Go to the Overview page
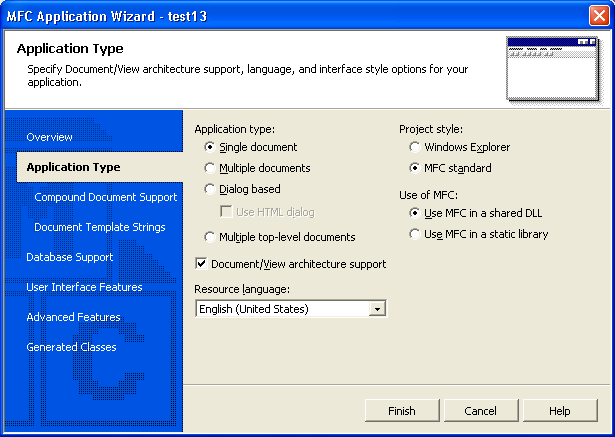This screenshot has width=615, height=437. coord(49,137)
